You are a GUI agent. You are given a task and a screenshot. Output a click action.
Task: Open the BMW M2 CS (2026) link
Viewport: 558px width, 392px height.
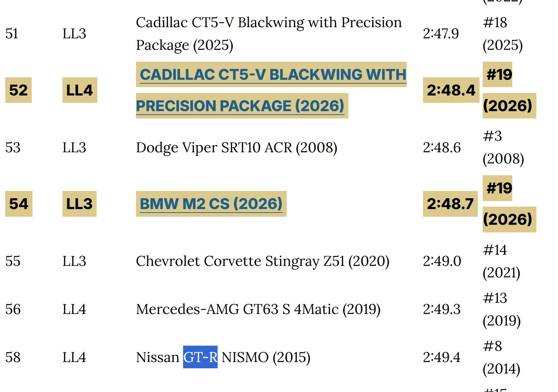pos(211,204)
